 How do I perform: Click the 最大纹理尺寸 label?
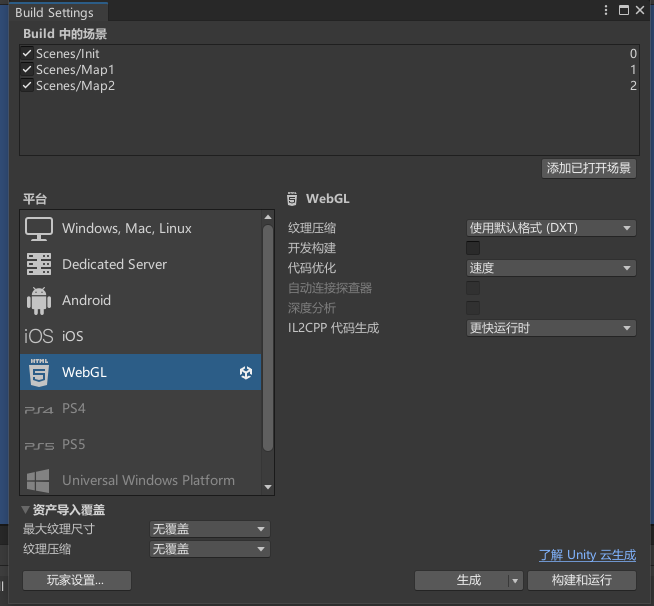59,529
